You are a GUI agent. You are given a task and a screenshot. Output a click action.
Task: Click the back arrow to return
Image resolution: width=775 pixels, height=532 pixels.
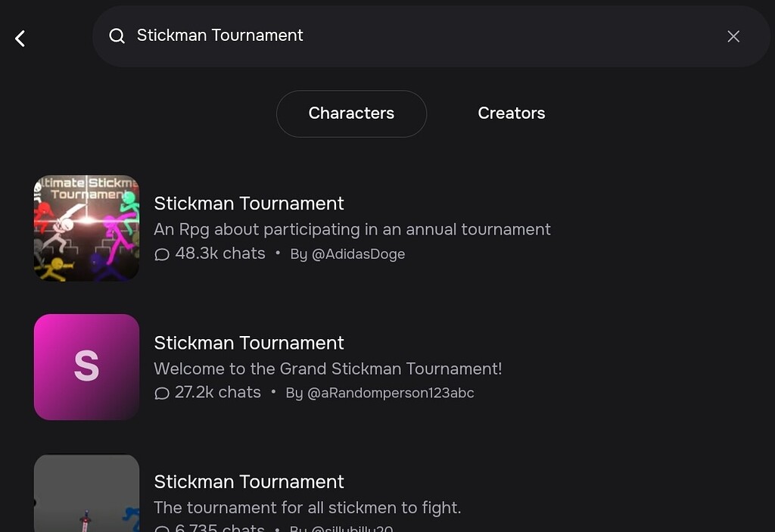20,38
